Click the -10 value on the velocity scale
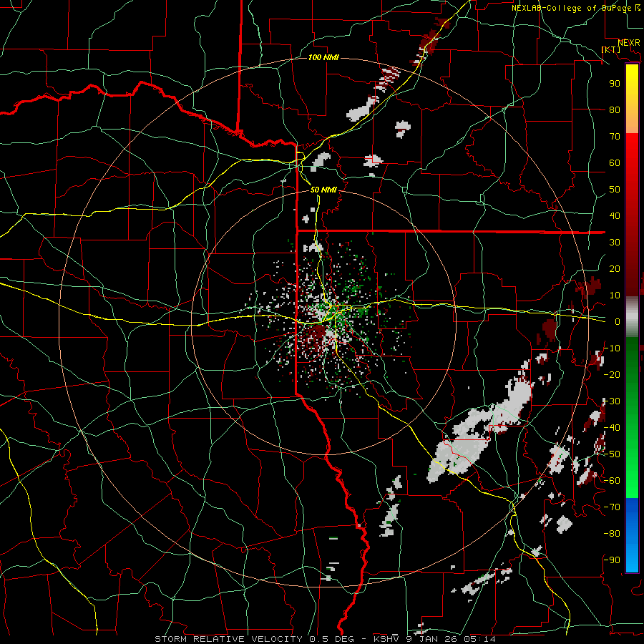 coord(612,348)
